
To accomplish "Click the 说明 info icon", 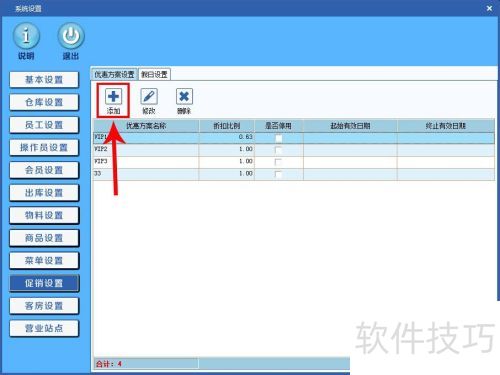I will [26, 35].
